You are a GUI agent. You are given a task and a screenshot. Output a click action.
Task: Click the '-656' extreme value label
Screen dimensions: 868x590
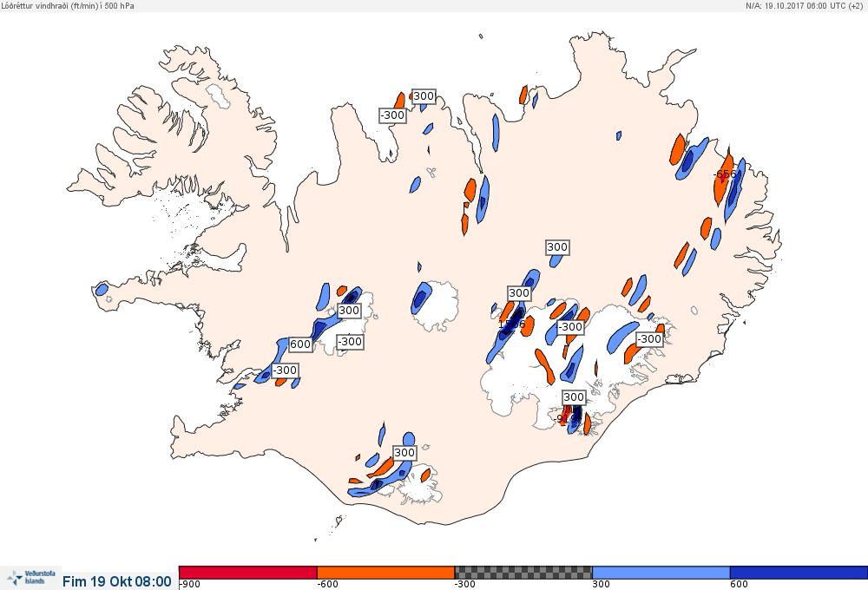point(725,174)
